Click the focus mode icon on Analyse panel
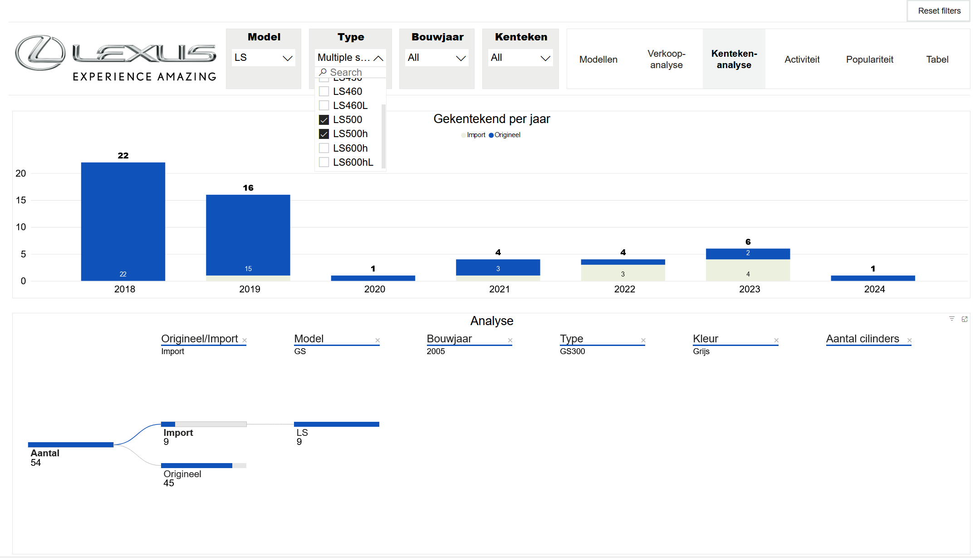The width and height of the screenshot is (980, 558). click(965, 319)
